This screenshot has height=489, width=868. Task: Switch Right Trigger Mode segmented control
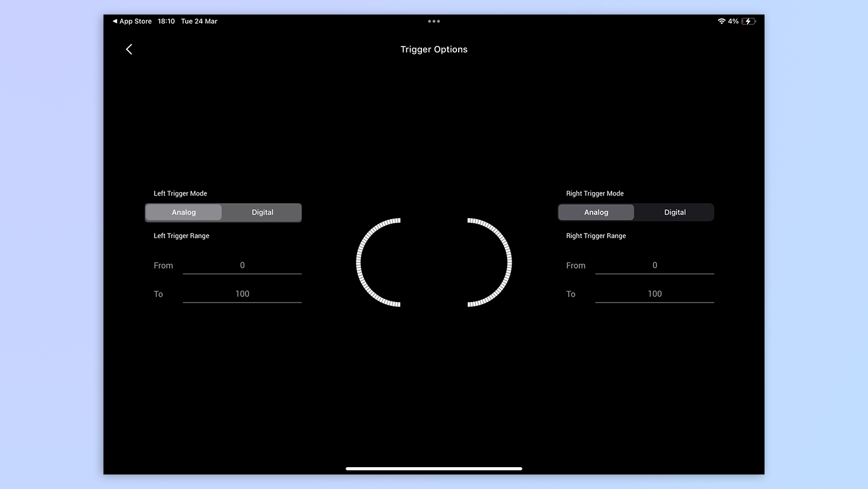click(636, 212)
